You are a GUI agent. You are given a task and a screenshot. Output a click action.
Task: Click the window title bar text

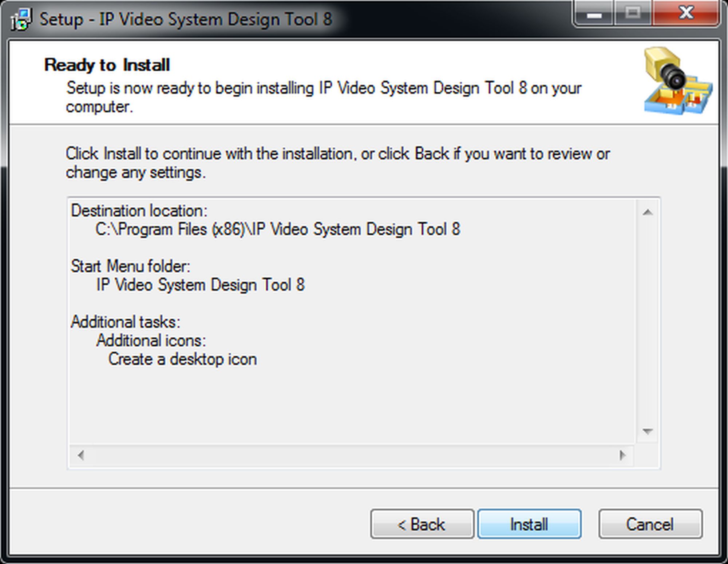point(186,19)
